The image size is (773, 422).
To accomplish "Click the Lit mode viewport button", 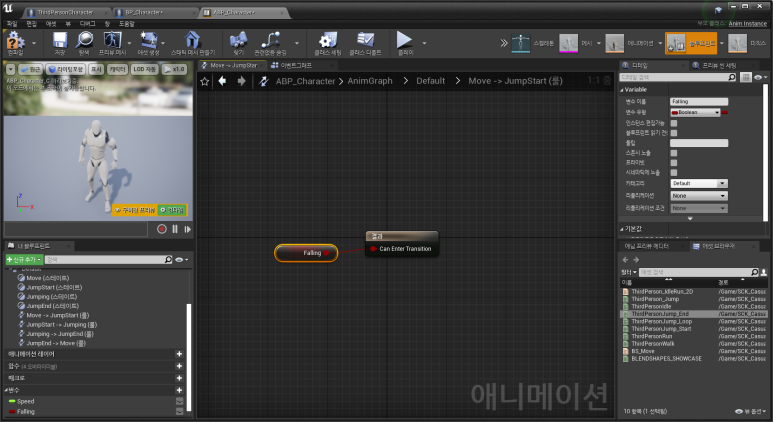I will click(66, 70).
